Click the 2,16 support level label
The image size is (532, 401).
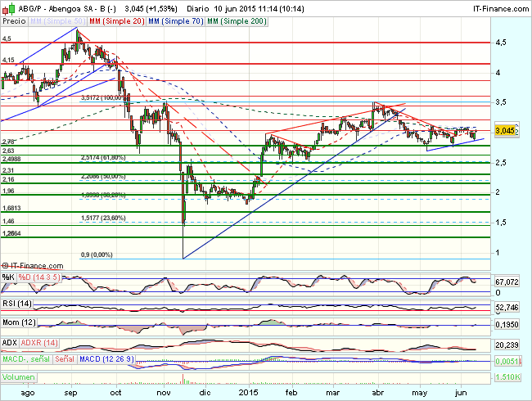point(8,179)
